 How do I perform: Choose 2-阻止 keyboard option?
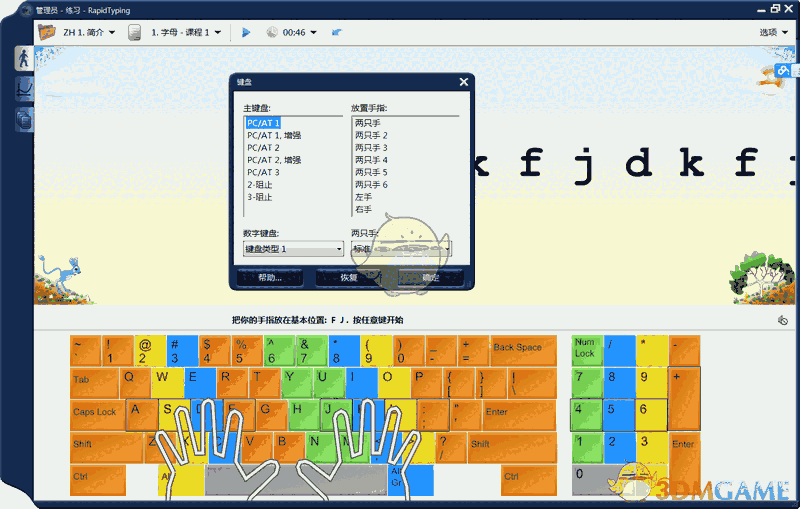[260, 185]
